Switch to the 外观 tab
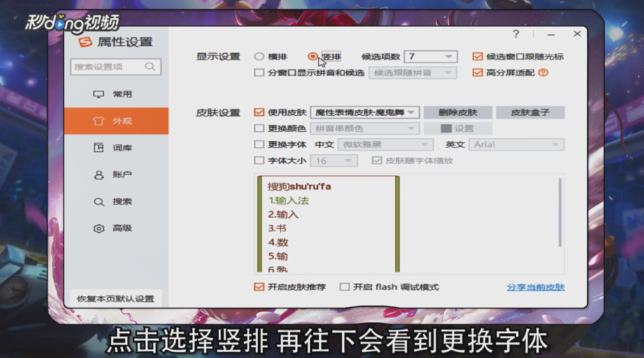644x358 pixels. tap(116, 121)
